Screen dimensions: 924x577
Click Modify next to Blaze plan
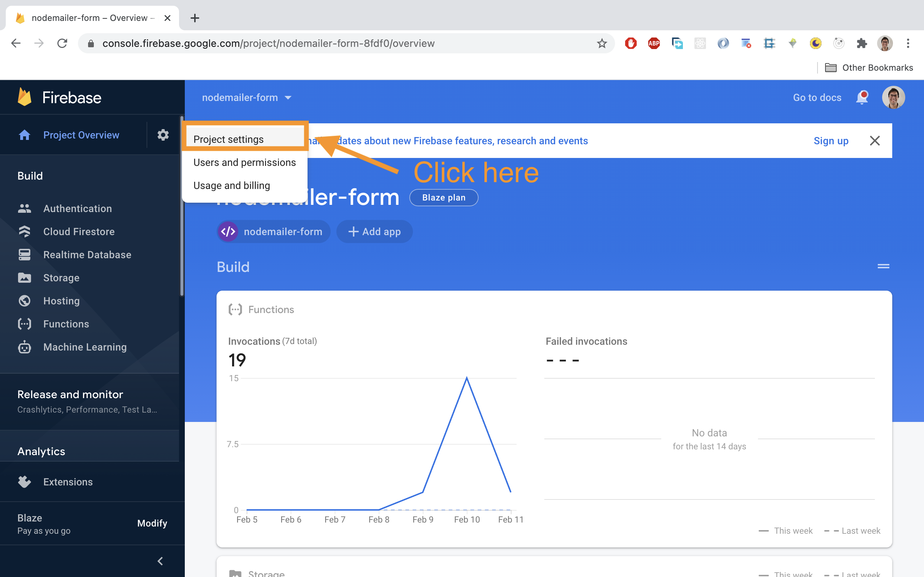(x=152, y=523)
